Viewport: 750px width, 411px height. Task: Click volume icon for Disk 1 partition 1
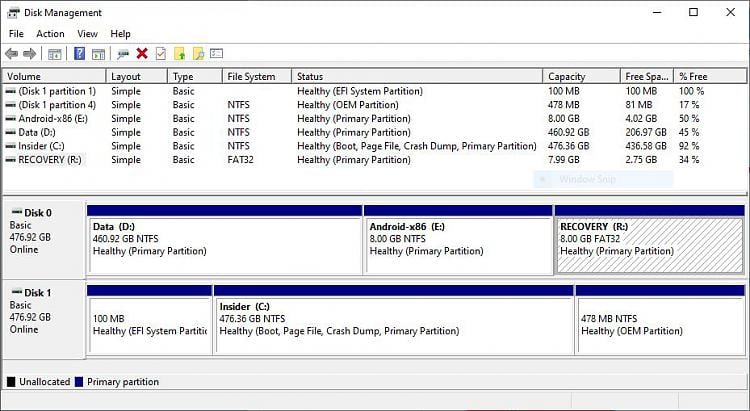pos(11,91)
